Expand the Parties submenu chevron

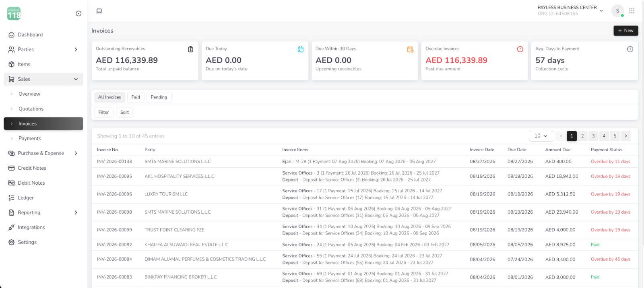(76, 49)
